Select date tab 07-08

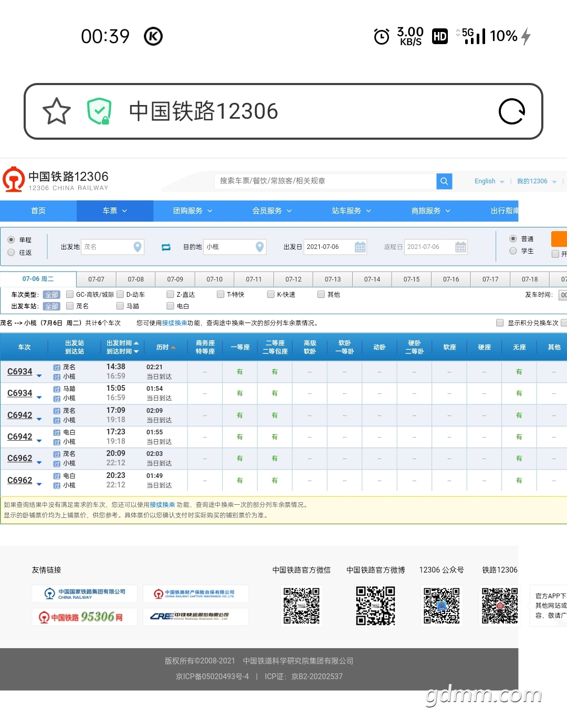tap(135, 279)
